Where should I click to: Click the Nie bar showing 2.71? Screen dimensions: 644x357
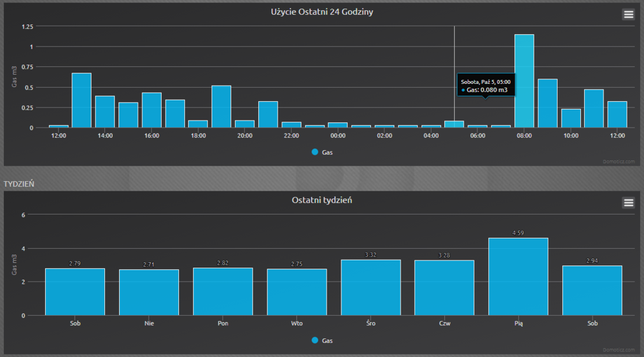point(149,293)
